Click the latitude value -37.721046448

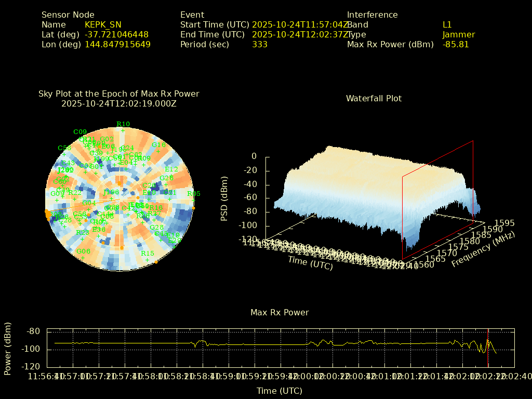(116, 35)
